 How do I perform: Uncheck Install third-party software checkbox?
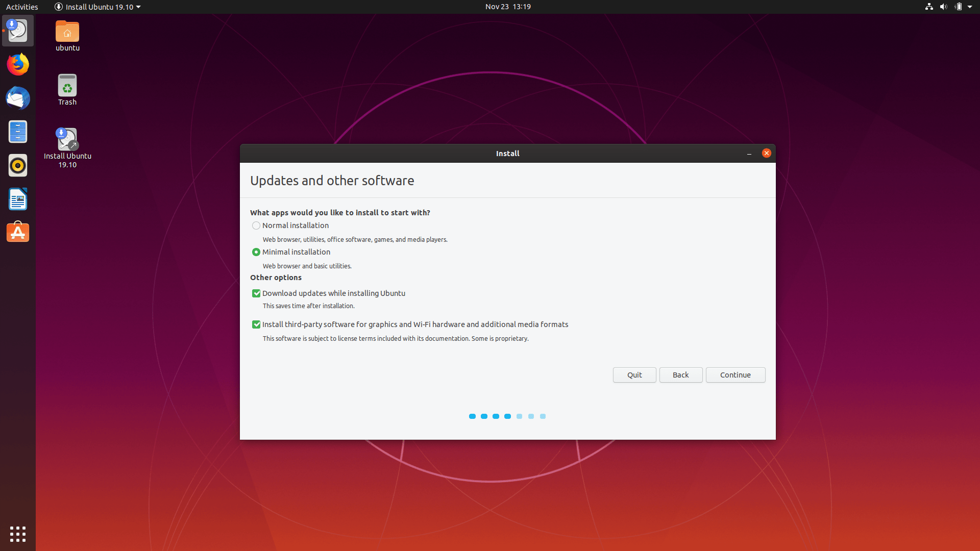(x=256, y=324)
